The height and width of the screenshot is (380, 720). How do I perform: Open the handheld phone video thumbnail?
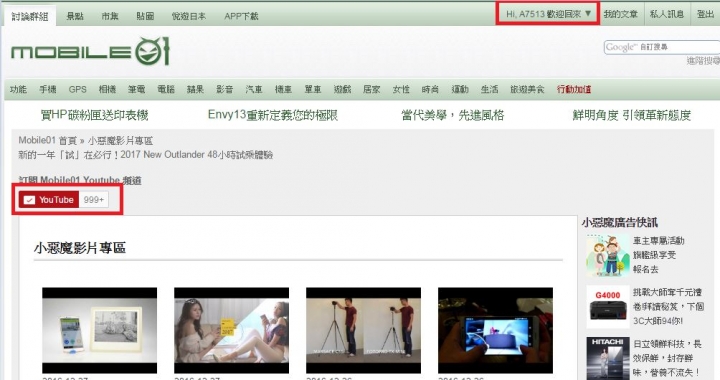pos(495,330)
